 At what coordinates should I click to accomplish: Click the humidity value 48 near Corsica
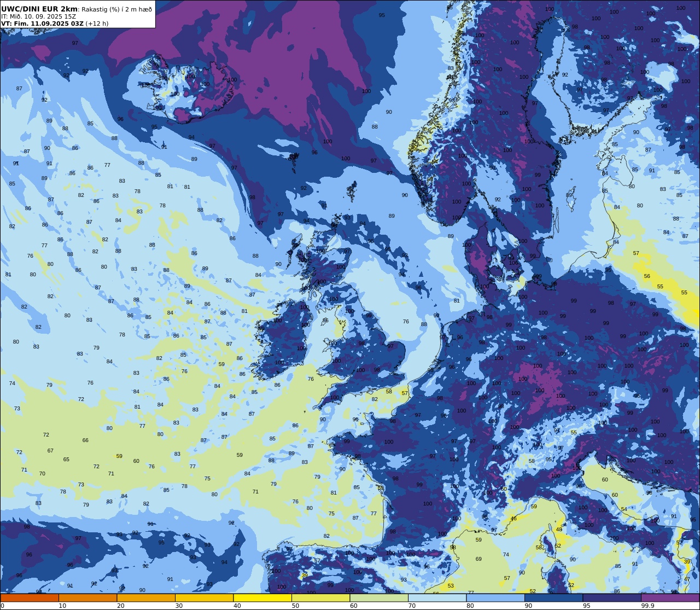point(559,530)
